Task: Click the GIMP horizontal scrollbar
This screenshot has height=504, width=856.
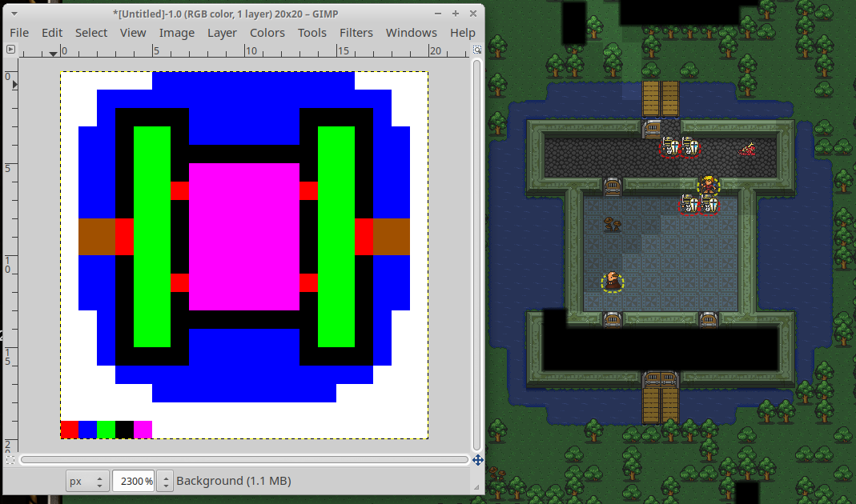Action: (244, 460)
